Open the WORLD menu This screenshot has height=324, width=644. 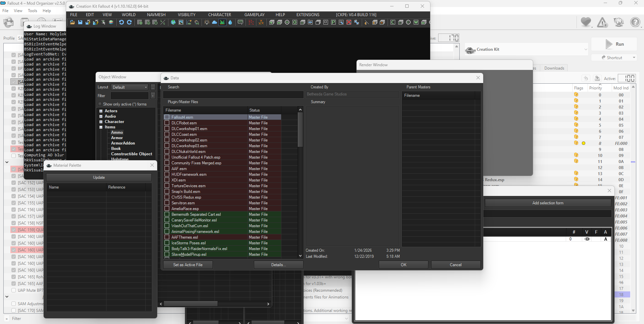pyautogui.click(x=129, y=15)
